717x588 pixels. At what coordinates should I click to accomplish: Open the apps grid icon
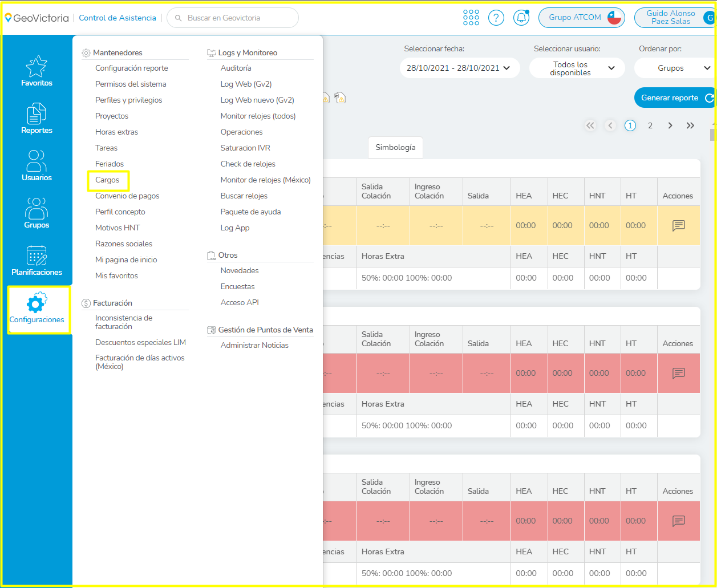pyautogui.click(x=471, y=18)
